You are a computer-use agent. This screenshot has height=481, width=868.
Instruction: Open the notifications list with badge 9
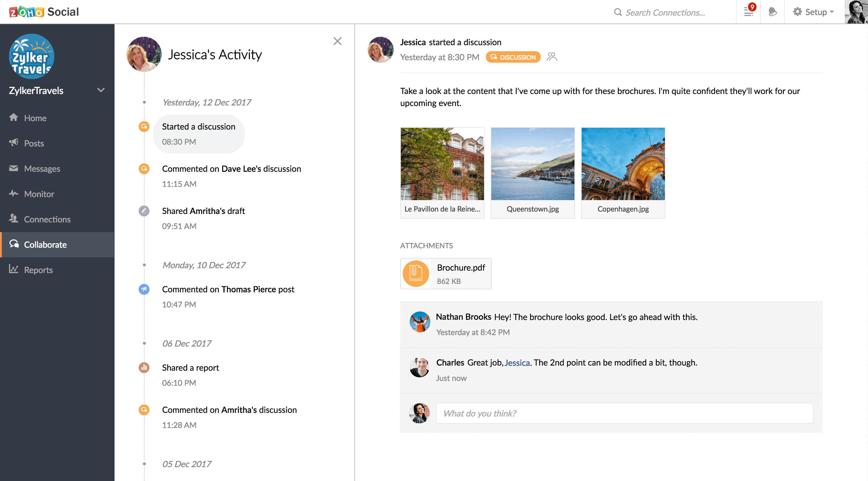(x=748, y=12)
